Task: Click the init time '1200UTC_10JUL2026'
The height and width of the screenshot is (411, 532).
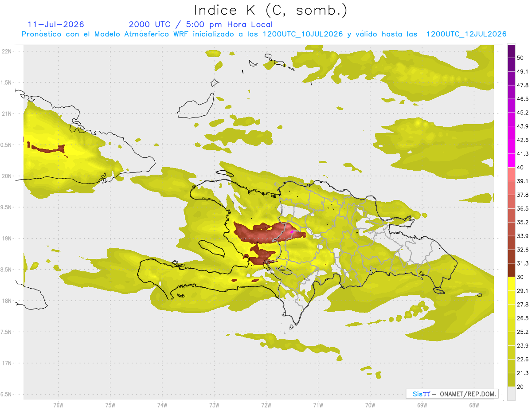Action: (303, 34)
